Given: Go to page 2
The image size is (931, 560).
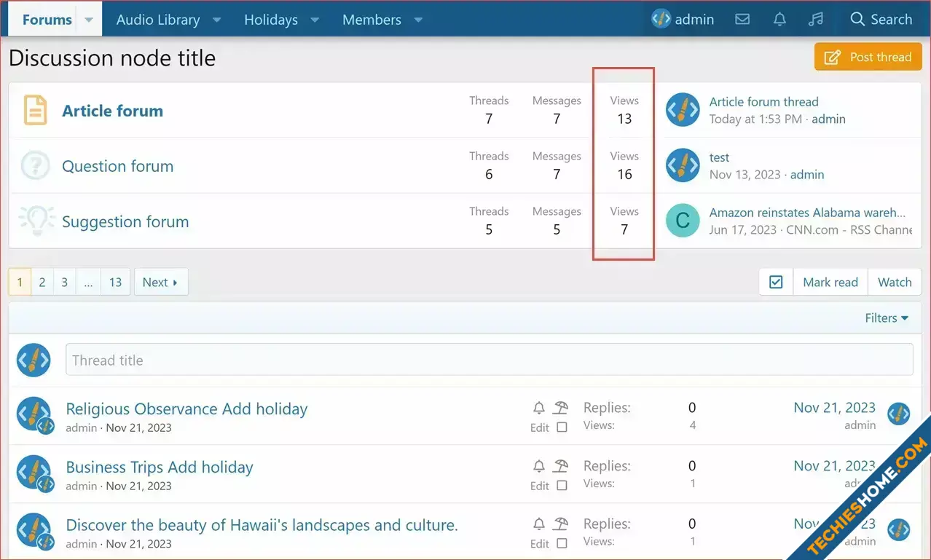Looking at the screenshot, I should pyautogui.click(x=42, y=282).
